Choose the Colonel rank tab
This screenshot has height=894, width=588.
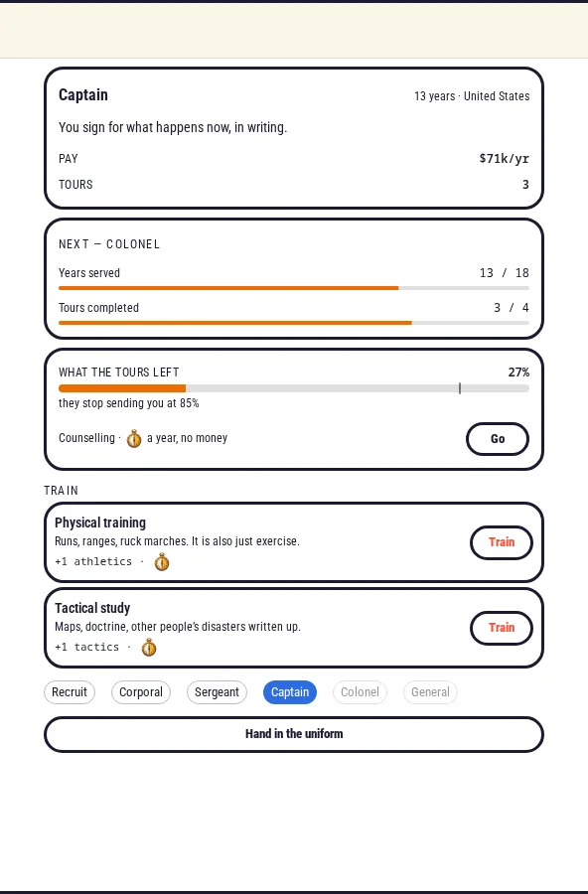click(x=360, y=692)
